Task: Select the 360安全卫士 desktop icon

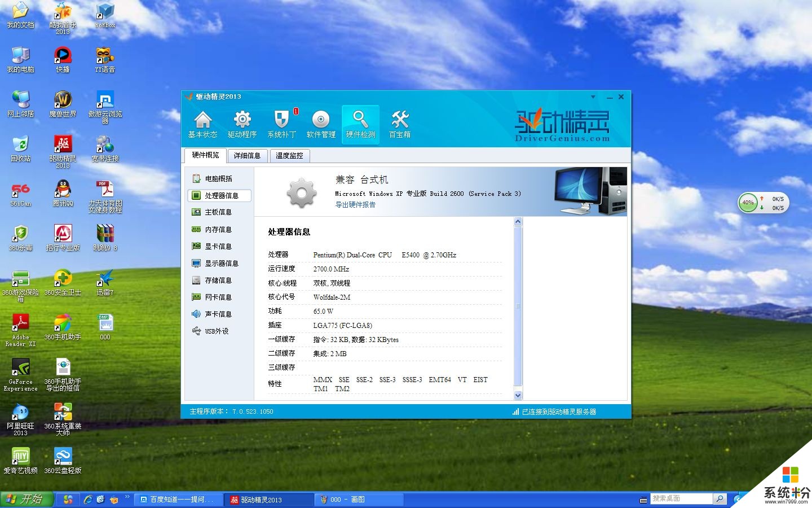Action: 63,283
